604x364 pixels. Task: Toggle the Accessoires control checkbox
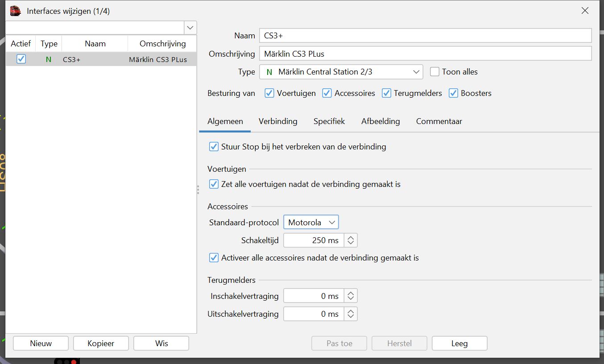point(327,93)
